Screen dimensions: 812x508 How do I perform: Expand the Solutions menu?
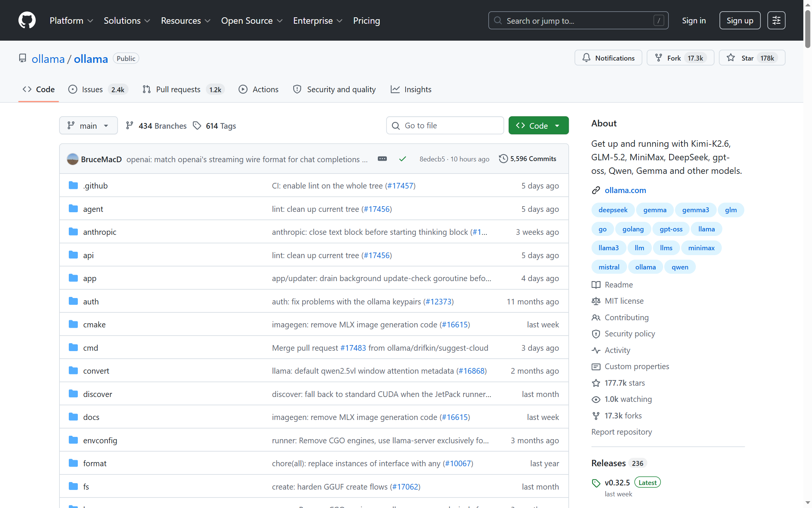pos(127,21)
